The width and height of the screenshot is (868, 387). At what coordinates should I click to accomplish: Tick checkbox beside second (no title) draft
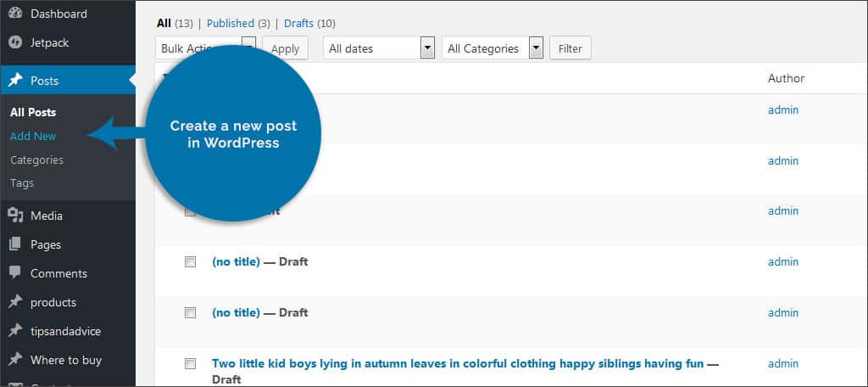tap(190, 312)
